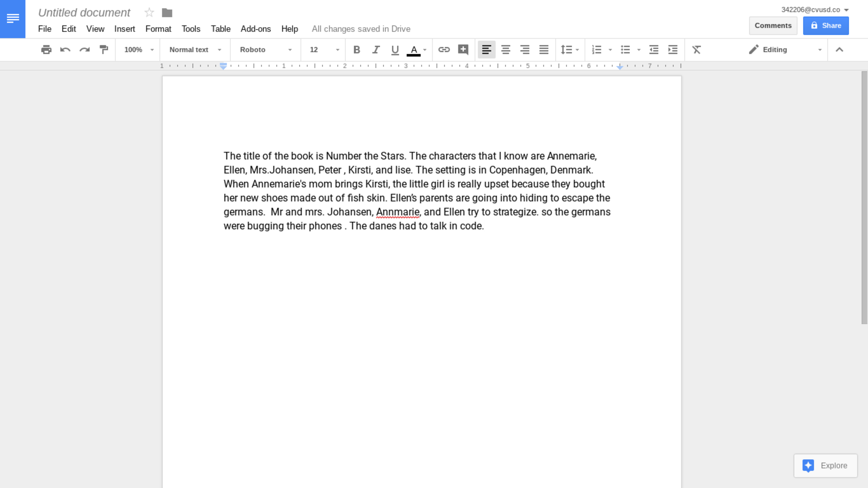The width and height of the screenshot is (868, 488).
Task: Toggle italic formatting
Action: [376, 50]
